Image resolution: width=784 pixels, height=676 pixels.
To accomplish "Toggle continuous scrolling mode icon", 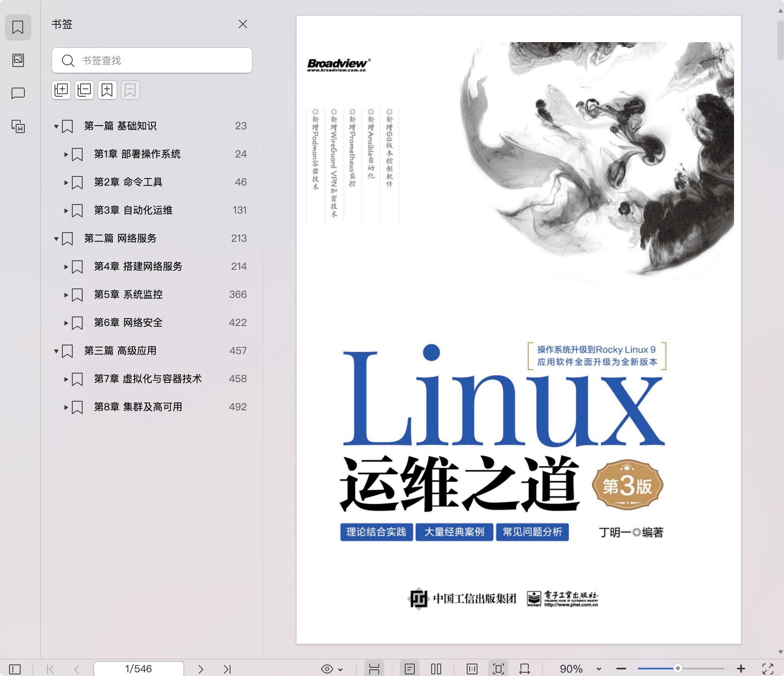I will (x=374, y=669).
